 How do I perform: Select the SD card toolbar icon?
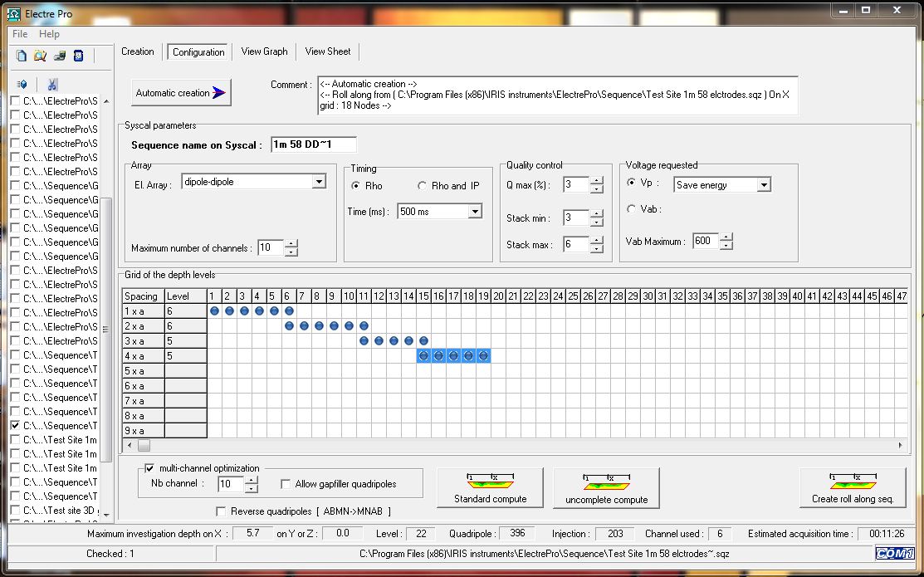pyautogui.click(x=78, y=56)
